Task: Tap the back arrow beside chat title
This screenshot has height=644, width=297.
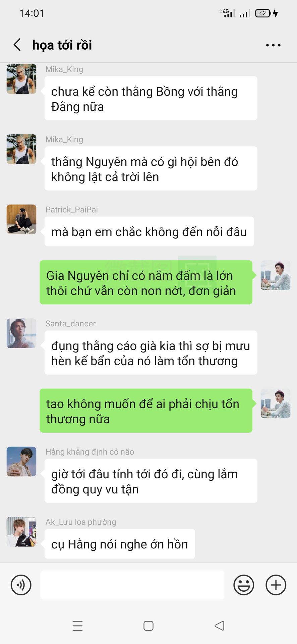Action: click(x=17, y=45)
